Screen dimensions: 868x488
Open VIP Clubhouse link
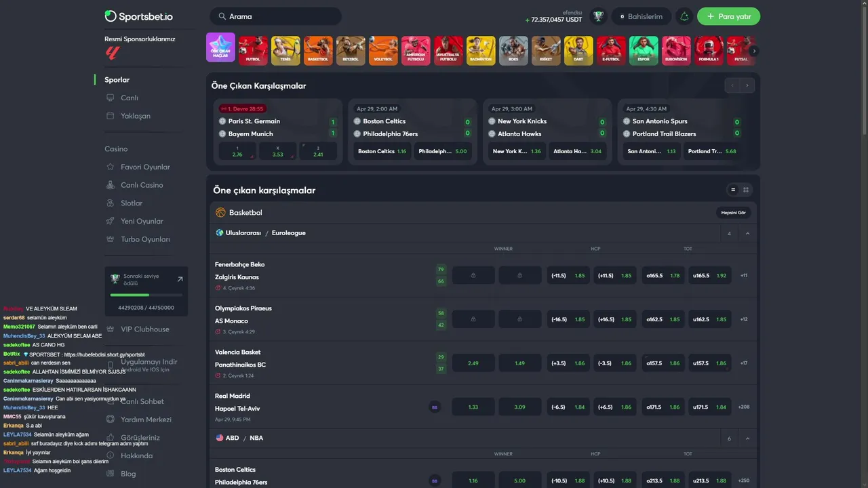click(x=145, y=329)
